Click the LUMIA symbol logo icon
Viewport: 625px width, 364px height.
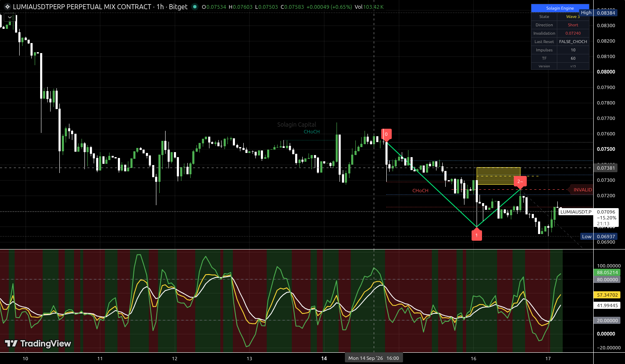7,7
